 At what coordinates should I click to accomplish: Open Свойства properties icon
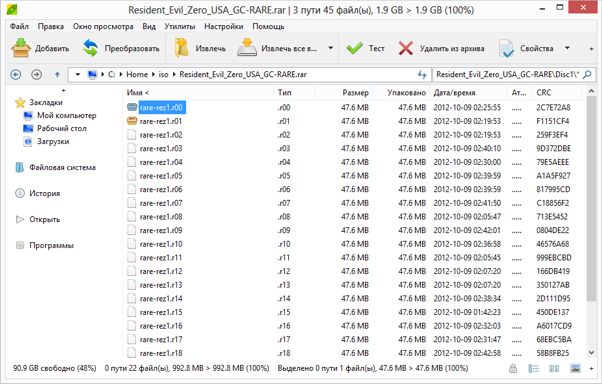[x=506, y=48]
